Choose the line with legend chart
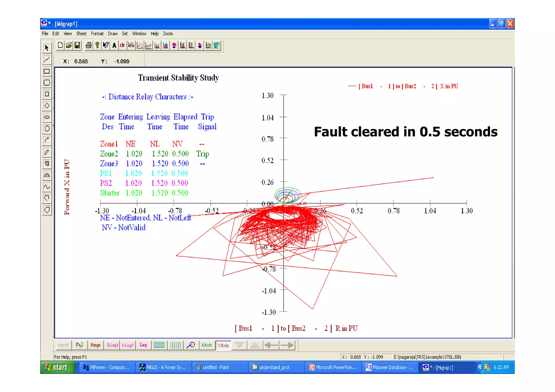Viewport: 555px width, 392px height. click(x=208, y=45)
